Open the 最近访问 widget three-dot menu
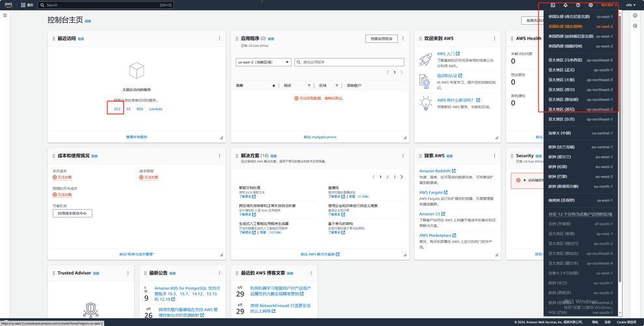 (x=219, y=38)
